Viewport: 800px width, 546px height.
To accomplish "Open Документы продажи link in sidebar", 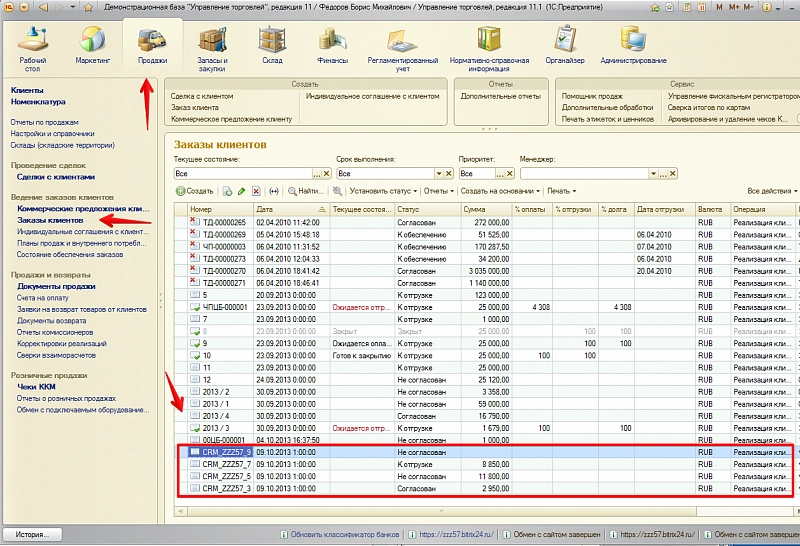I will [56, 286].
